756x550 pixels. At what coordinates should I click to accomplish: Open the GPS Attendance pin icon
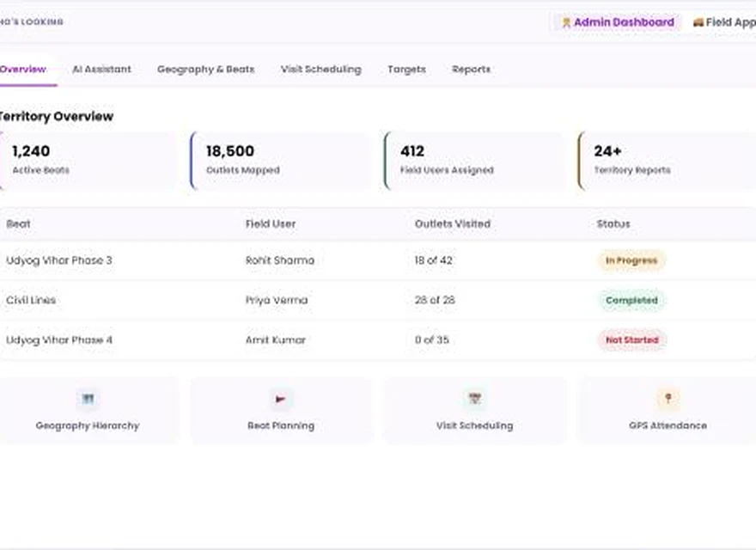coord(668,399)
